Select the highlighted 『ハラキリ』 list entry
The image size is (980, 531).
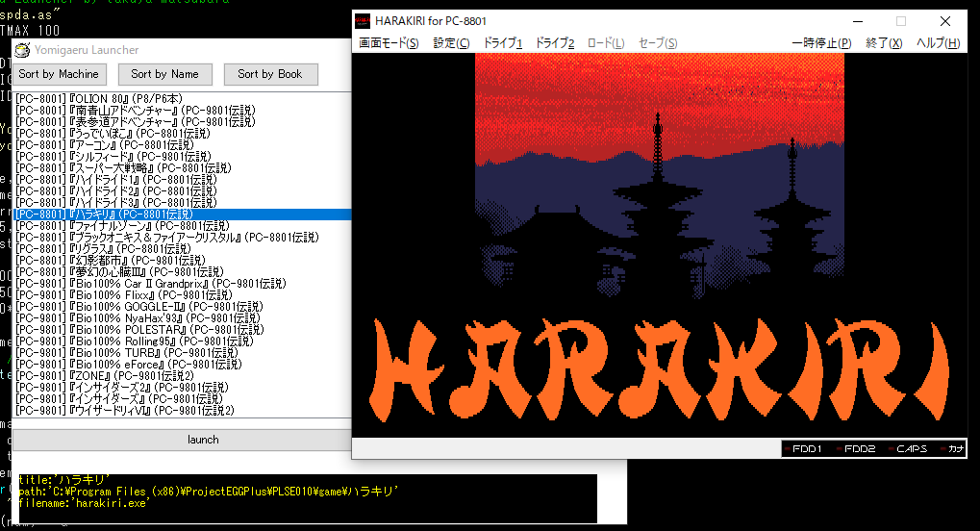pyautogui.click(x=182, y=215)
